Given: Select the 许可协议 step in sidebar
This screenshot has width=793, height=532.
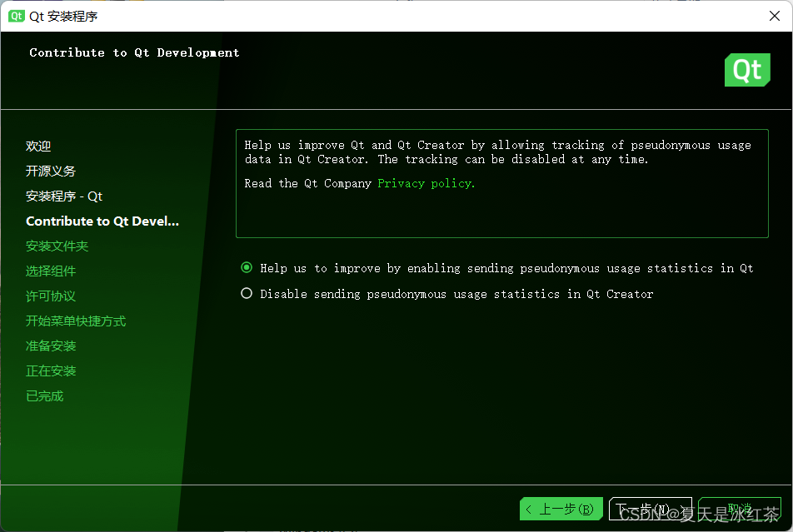Looking at the screenshot, I should click(51, 296).
